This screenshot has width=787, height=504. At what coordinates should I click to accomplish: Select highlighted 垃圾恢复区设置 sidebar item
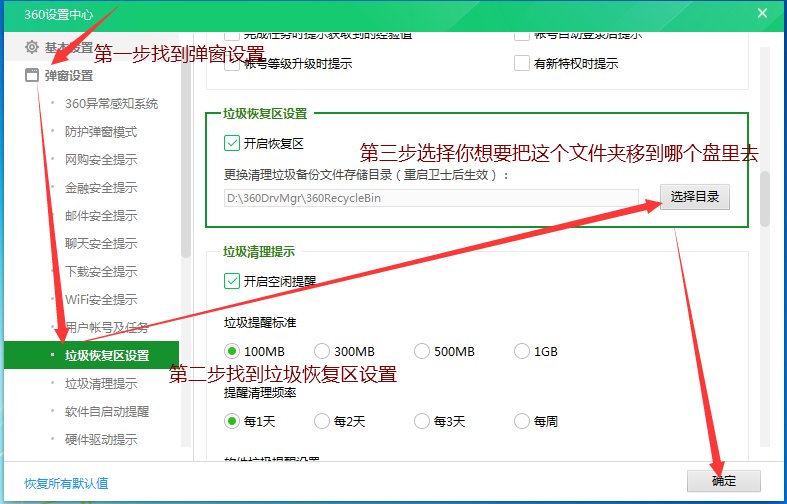[91, 355]
